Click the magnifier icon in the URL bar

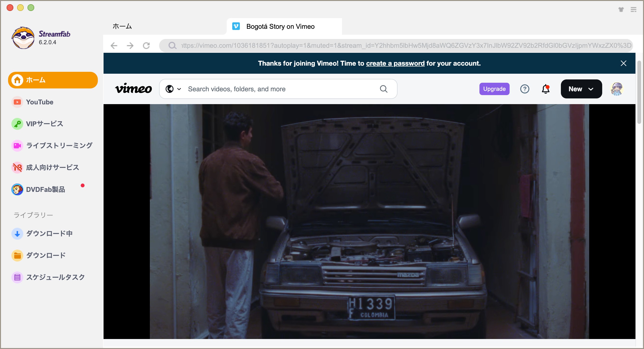tap(172, 46)
